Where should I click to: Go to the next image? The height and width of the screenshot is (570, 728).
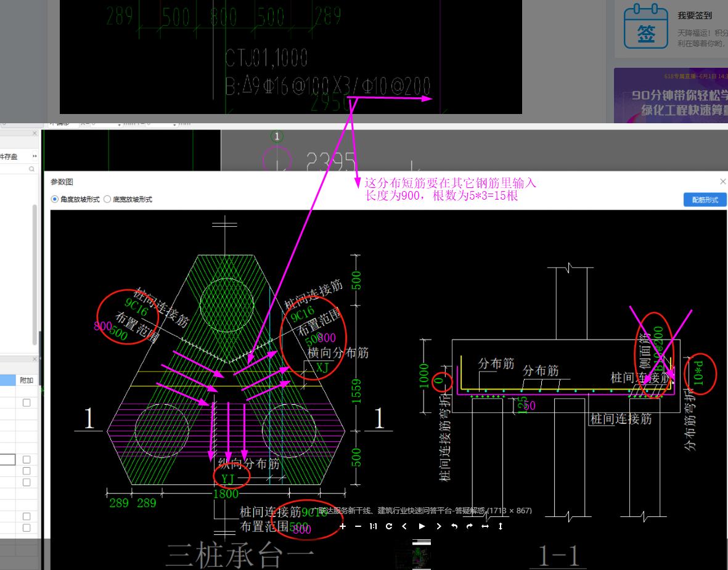[x=439, y=526]
